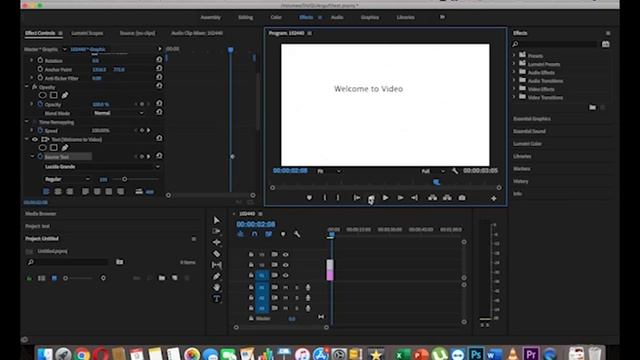640x360 pixels.
Task: Toggle animation stopwatch for Source Text
Action: coord(40,157)
